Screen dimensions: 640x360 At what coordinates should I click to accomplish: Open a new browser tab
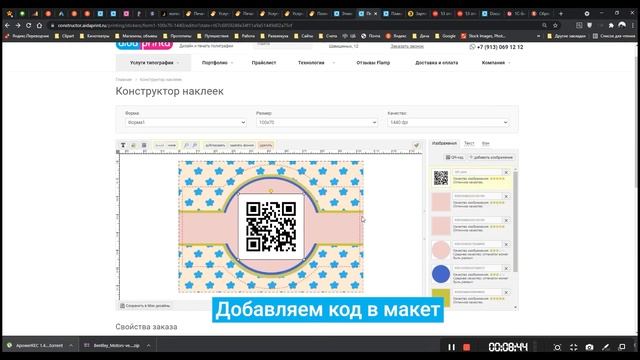(561, 13)
